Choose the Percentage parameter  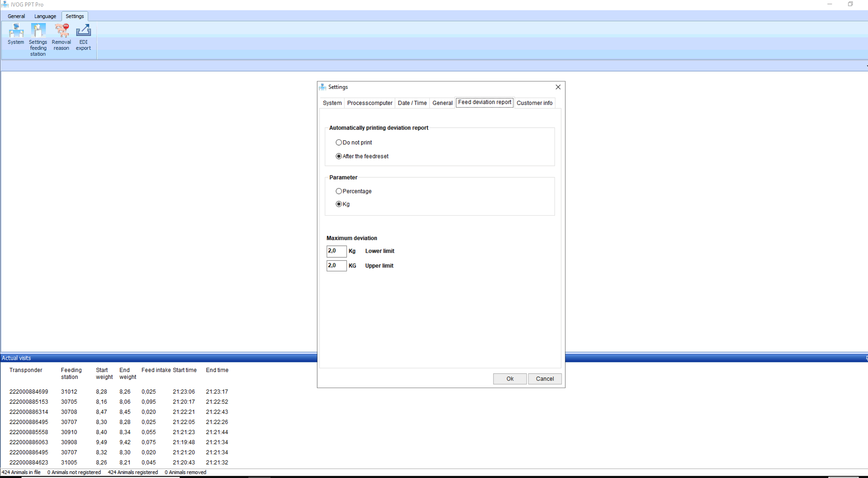coord(353,191)
